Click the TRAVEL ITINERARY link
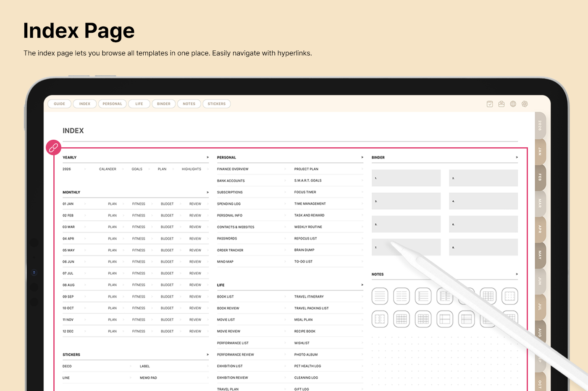 click(309, 297)
